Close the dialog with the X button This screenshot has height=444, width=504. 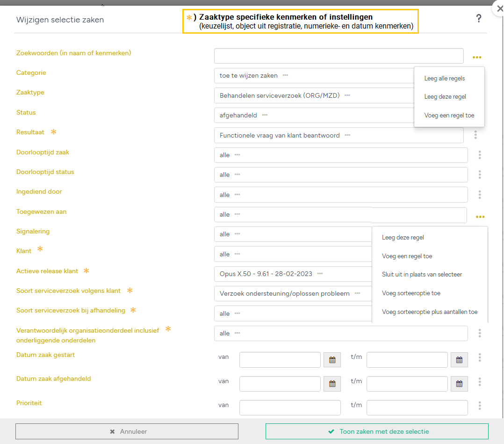pos(500,9)
